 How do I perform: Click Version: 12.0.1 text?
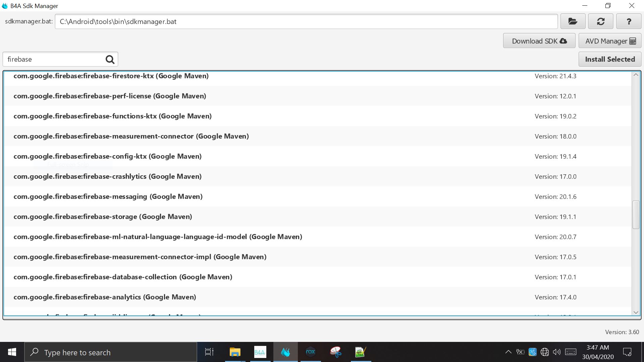point(555,96)
